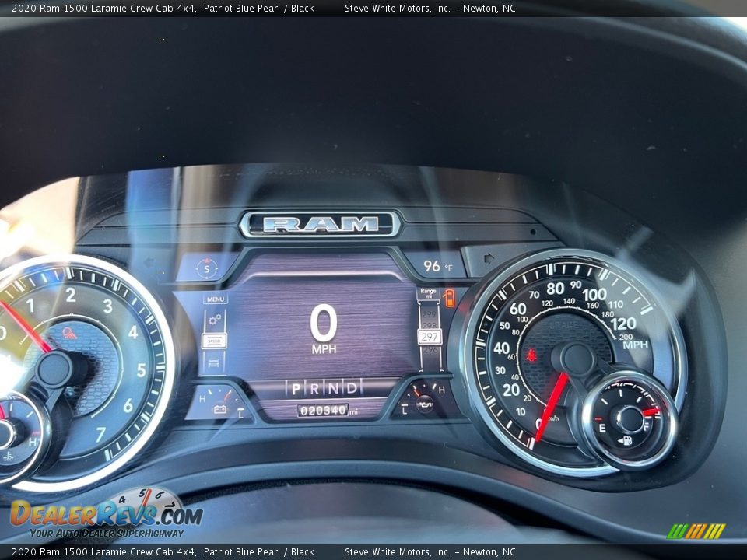
Task: Tap the 7 mark on the tachometer
Action: (100, 434)
